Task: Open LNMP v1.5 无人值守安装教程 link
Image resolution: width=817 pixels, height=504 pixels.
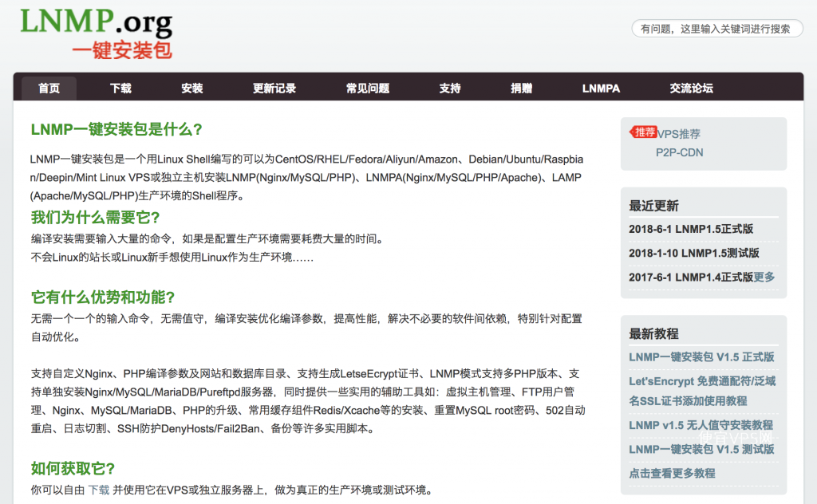Action: pos(701,425)
